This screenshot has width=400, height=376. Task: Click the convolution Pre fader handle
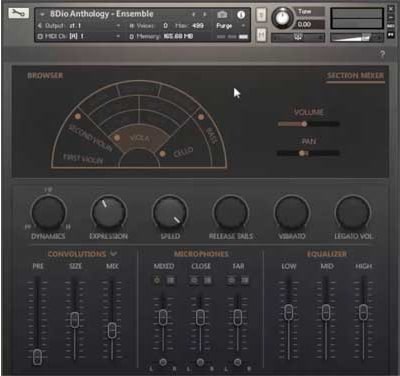pyautogui.click(x=38, y=356)
